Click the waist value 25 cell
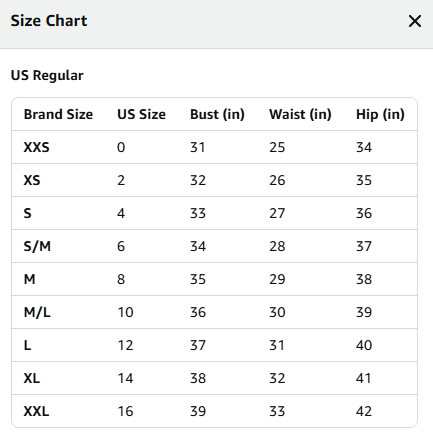 click(x=277, y=147)
